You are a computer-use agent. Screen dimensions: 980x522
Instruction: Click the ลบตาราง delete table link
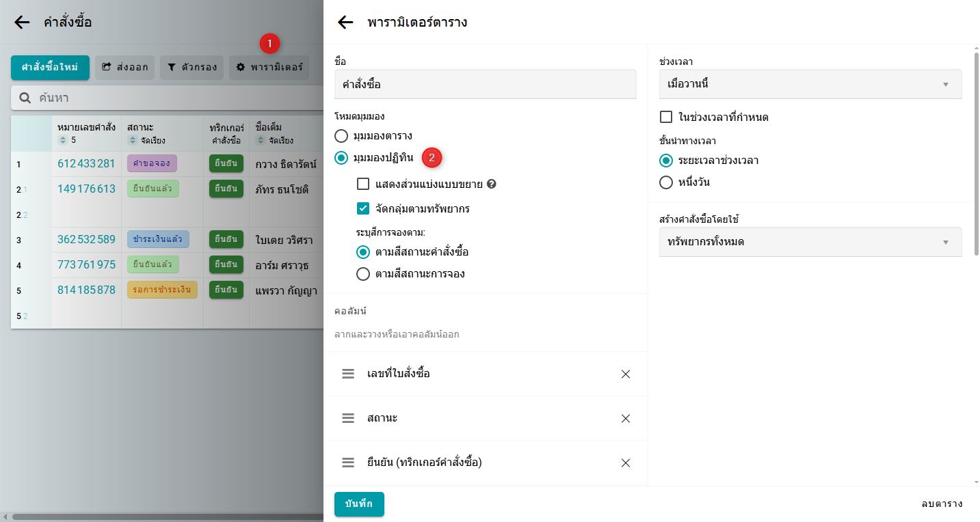(942, 504)
